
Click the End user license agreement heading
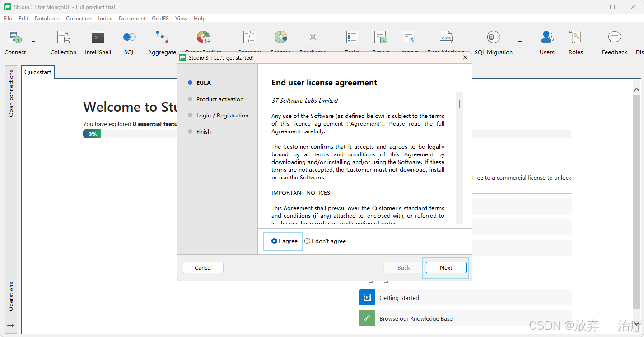coord(324,83)
